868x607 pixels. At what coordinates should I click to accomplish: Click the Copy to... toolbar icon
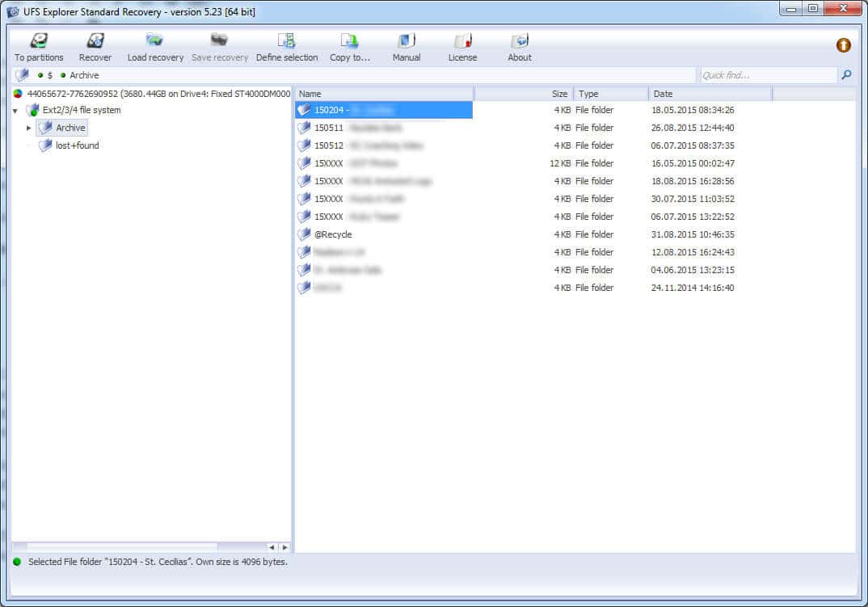tap(349, 42)
